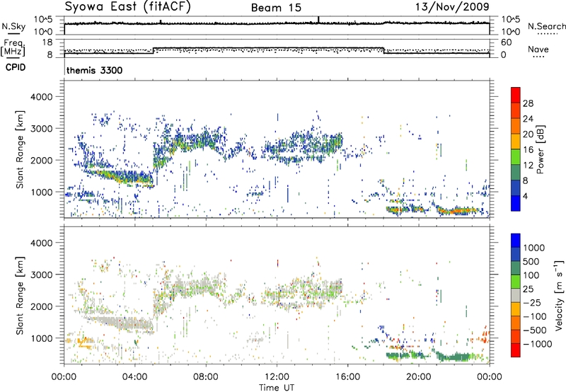Click the red bottom segment of Velocity colorbar
The width and height of the screenshot is (566, 392).
[x=516, y=350]
